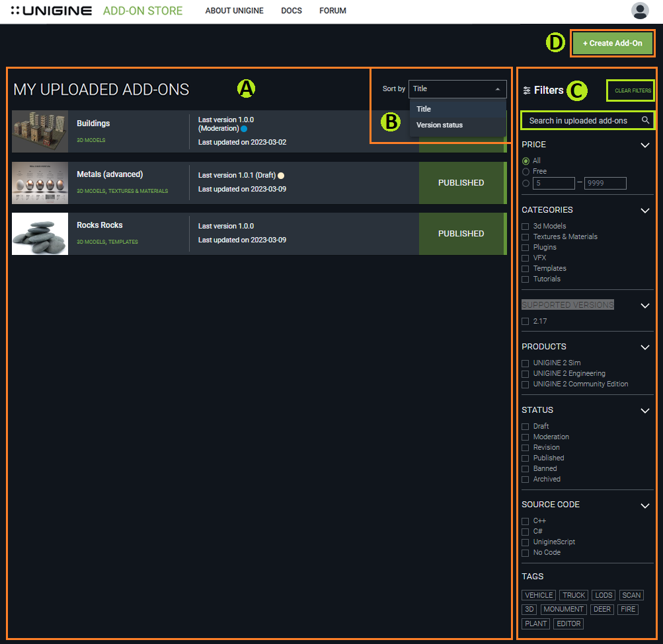Check the C# source code filter
The image size is (663, 644).
click(525, 532)
